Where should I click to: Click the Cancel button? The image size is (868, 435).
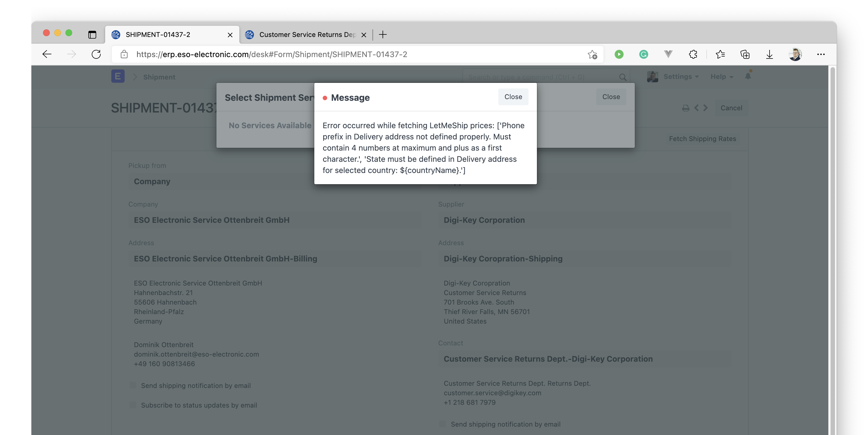731,108
